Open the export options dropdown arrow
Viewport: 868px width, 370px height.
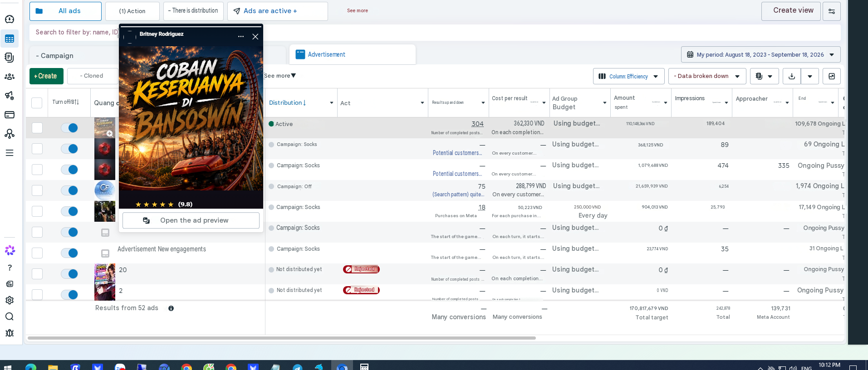pyautogui.click(x=810, y=76)
